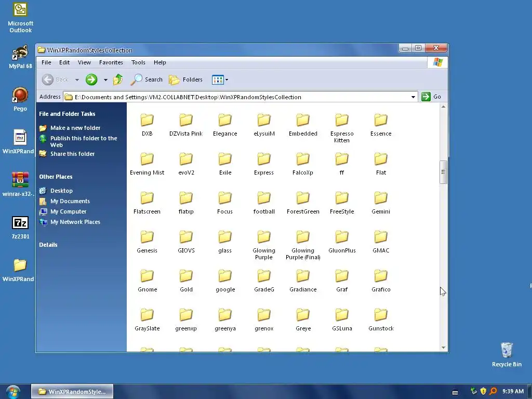
Task: Select the eLysuiM folder
Action: [264, 125]
